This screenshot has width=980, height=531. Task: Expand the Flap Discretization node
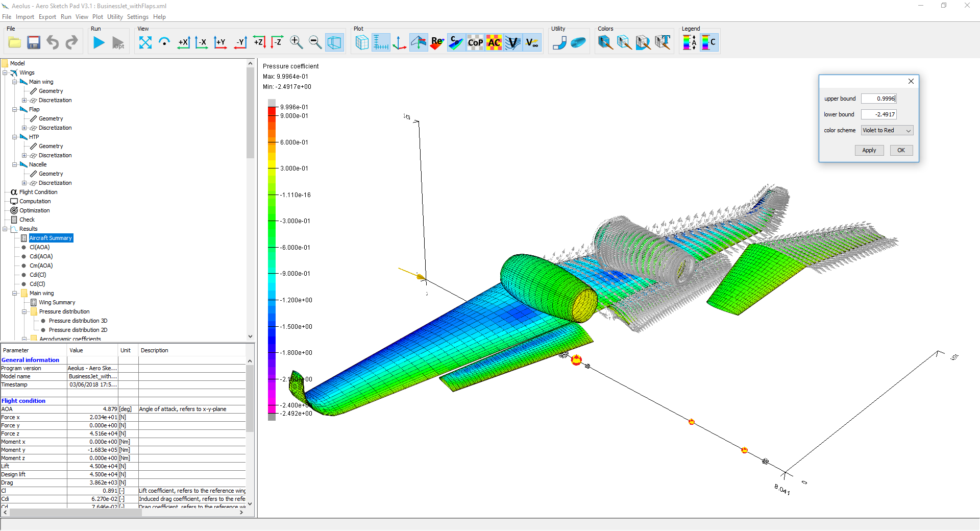(24, 128)
